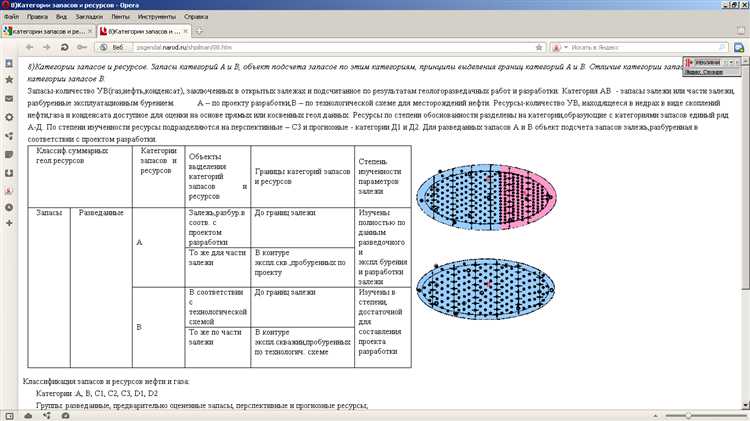Viewport: 750px width, 421px height.
Task: Close the first 'Категории запасов' tab
Action: point(90,32)
